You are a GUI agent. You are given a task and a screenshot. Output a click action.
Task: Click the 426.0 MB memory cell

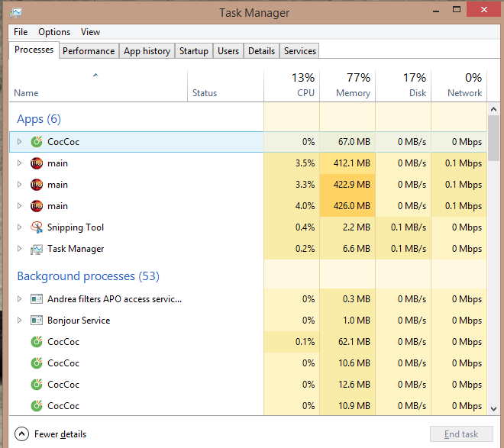(347, 206)
